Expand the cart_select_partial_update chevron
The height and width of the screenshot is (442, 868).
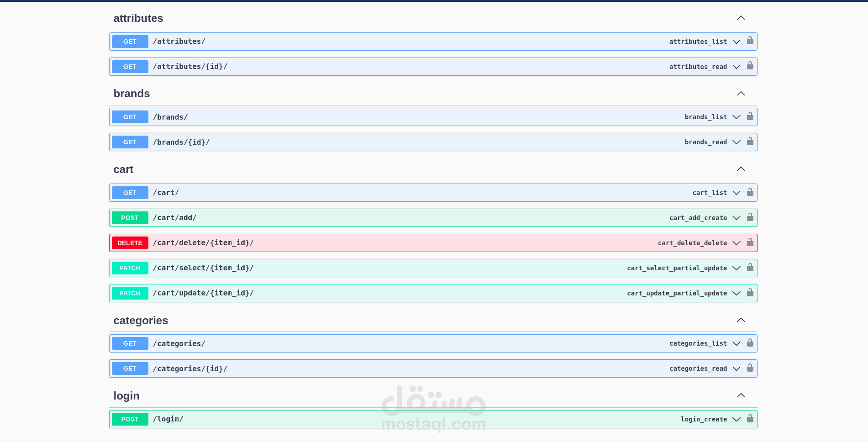(736, 268)
